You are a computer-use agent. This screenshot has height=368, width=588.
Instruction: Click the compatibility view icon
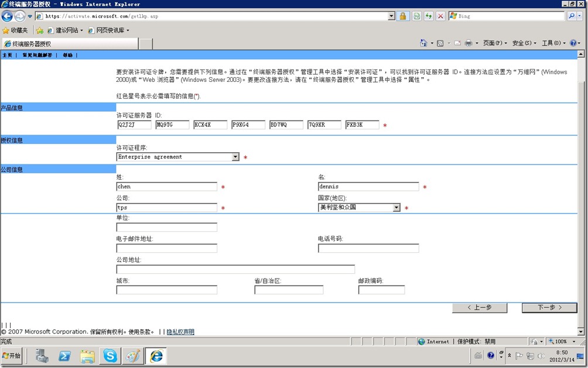pos(416,16)
